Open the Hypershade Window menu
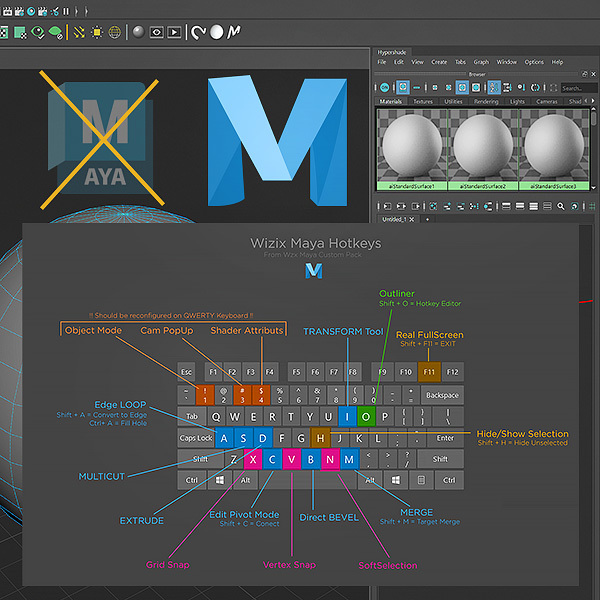The height and width of the screenshot is (600, 600). (x=507, y=62)
